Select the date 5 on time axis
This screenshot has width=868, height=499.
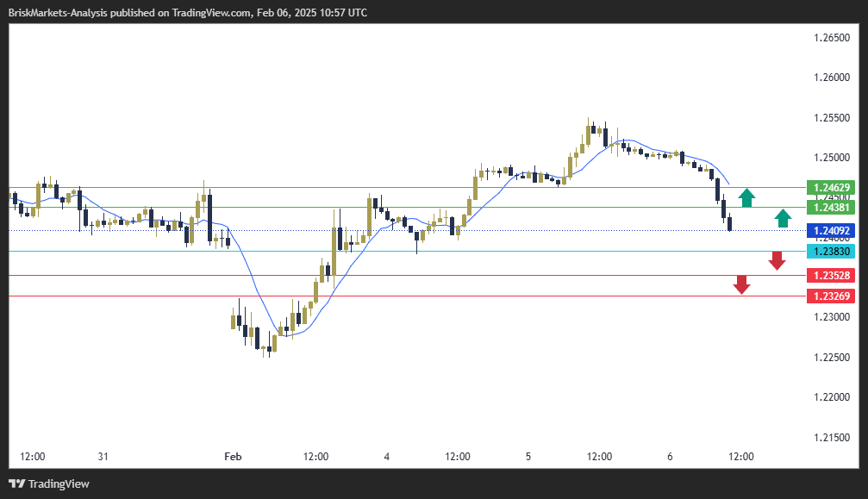tap(528, 456)
